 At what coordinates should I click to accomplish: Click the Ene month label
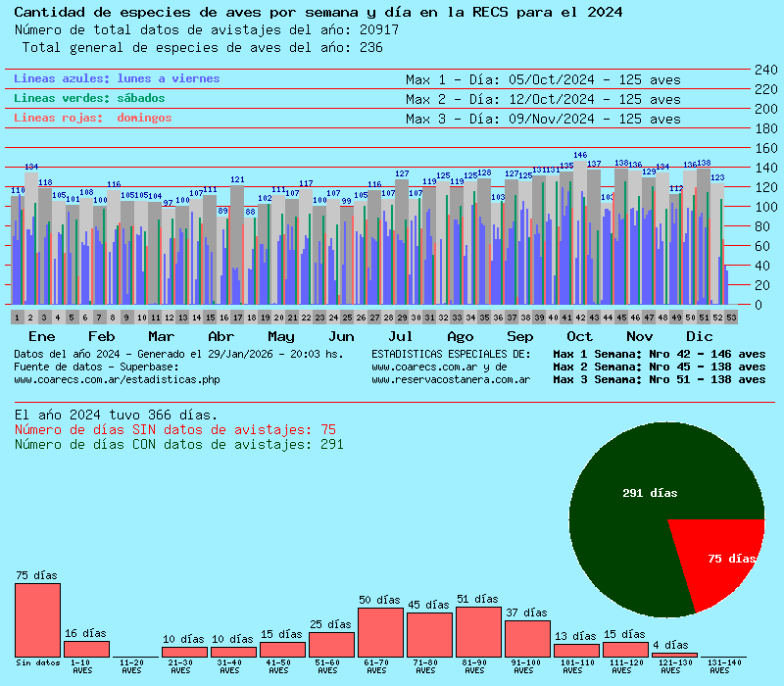point(28,336)
